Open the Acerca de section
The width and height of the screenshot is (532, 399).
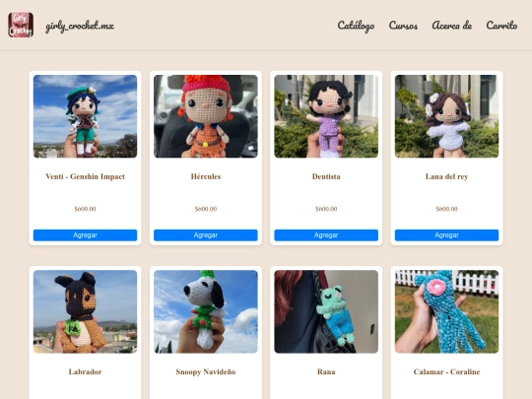pos(451,26)
